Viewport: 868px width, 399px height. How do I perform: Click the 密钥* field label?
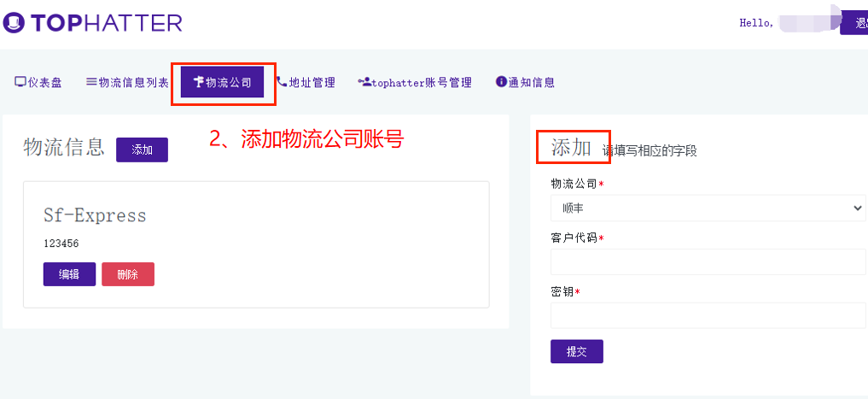pos(565,292)
